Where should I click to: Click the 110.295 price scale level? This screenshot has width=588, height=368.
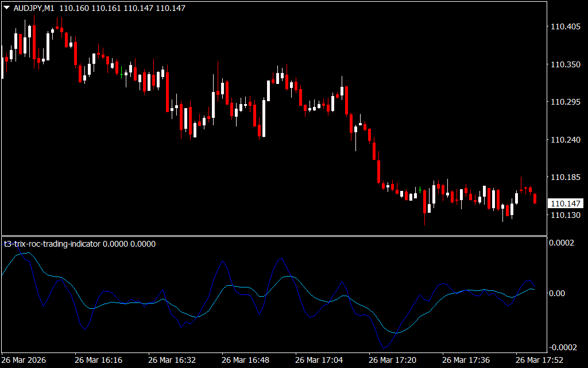(565, 102)
